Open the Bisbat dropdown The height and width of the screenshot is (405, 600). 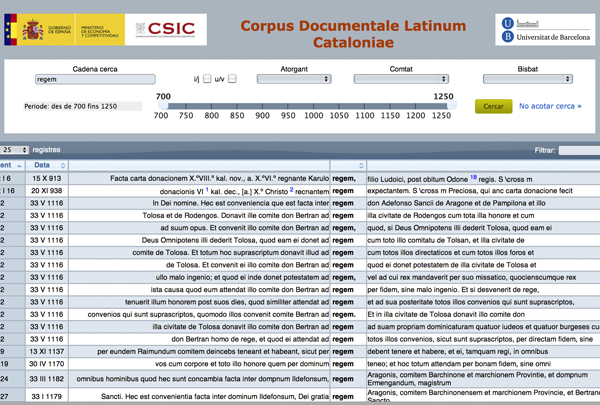(528, 79)
